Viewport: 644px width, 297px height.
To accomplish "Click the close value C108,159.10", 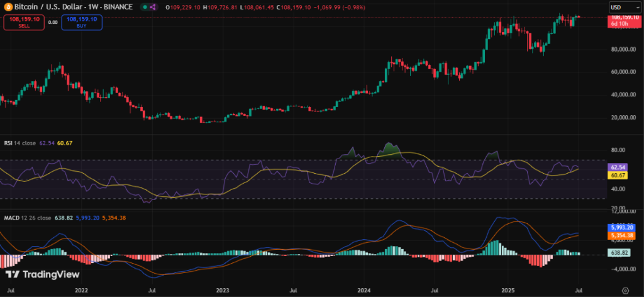I will (292, 8).
